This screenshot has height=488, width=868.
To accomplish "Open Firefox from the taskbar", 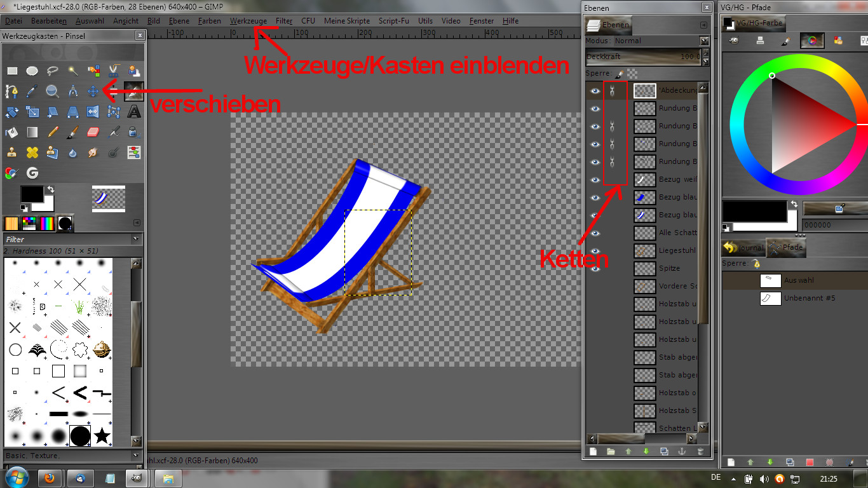I will point(50,478).
